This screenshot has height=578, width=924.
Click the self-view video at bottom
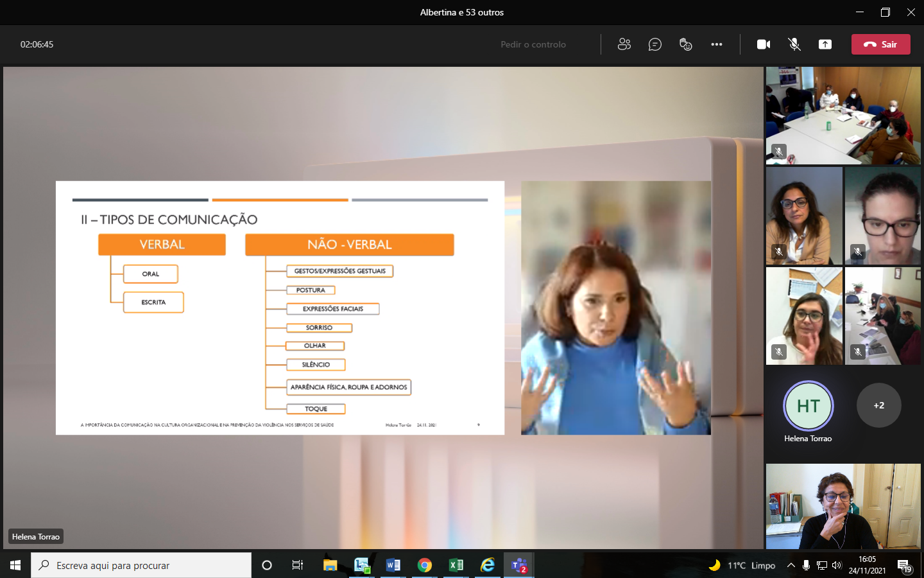pyautogui.click(x=843, y=506)
